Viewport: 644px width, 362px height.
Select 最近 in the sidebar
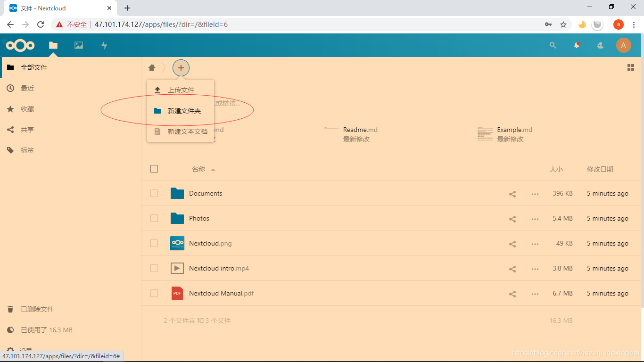[x=71, y=88]
